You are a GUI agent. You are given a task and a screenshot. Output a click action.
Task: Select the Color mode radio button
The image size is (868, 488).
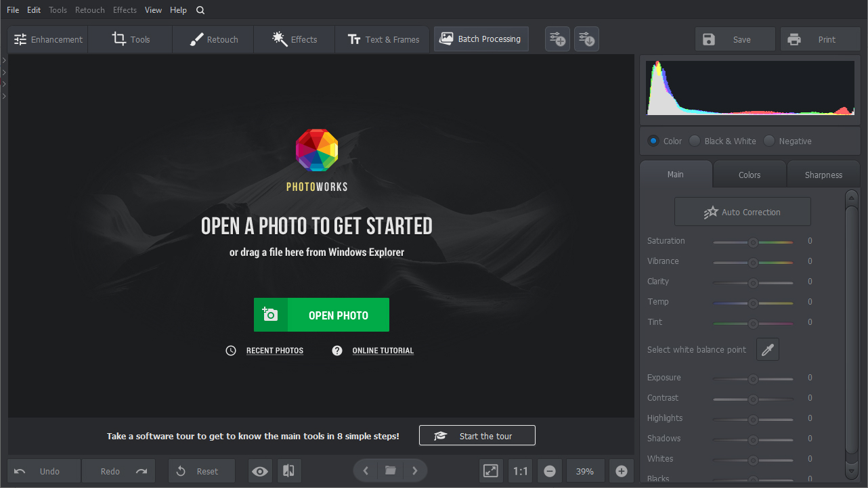(x=653, y=141)
